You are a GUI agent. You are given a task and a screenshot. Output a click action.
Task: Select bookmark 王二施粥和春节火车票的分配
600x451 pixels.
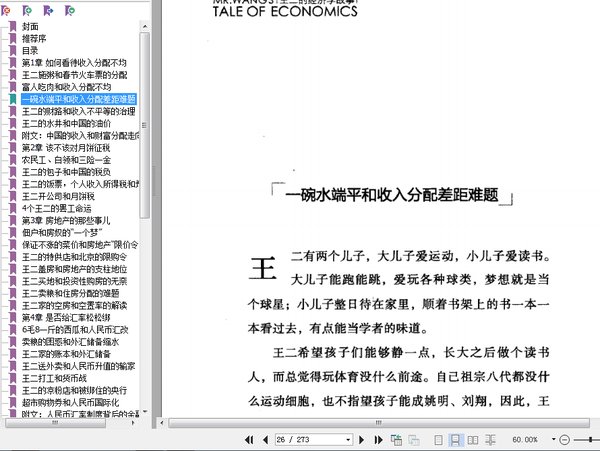tap(75, 75)
